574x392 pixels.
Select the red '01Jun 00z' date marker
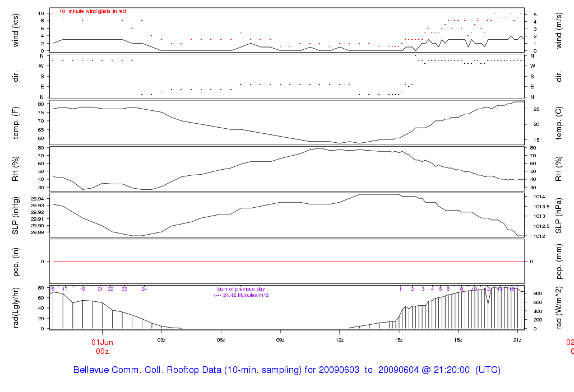(x=102, y=347)
